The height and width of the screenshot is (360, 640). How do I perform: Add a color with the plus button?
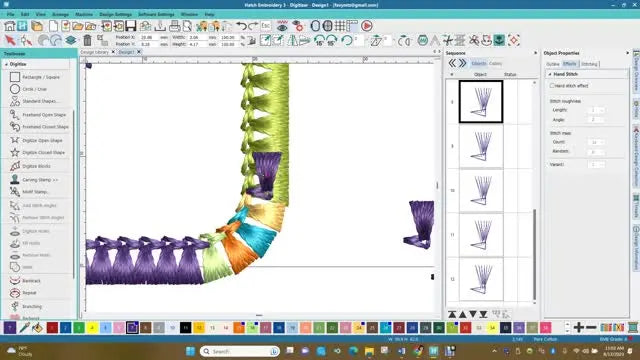coord(578,327)
